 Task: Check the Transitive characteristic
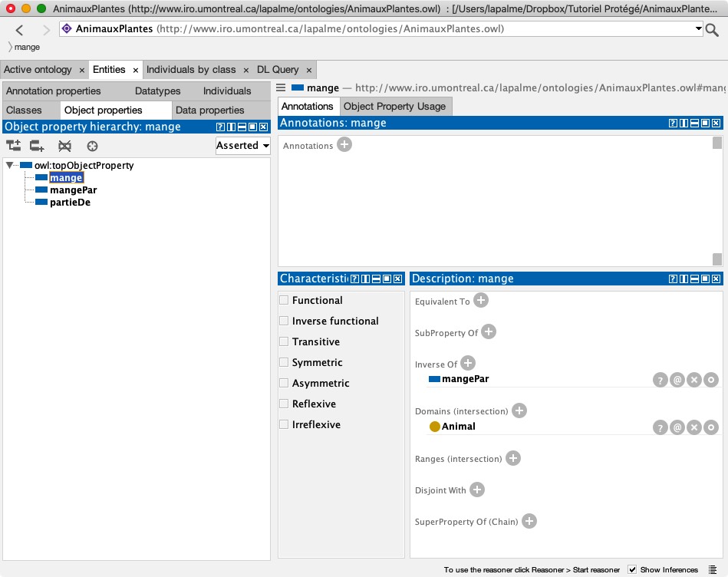(x=285, y=342)
